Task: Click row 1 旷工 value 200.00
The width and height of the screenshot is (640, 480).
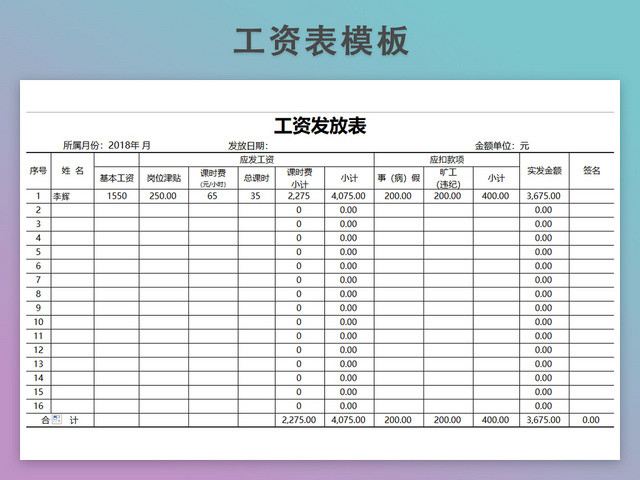Action: [x=447, y=196]
